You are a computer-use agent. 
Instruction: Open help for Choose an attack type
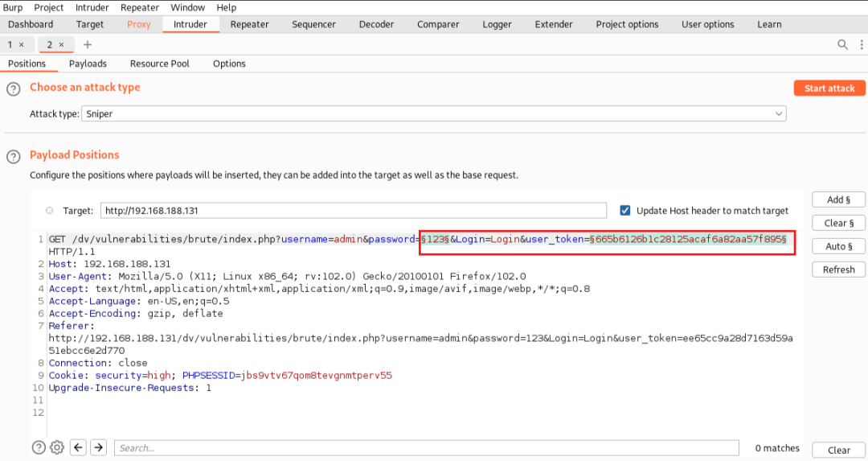(14, 88)
